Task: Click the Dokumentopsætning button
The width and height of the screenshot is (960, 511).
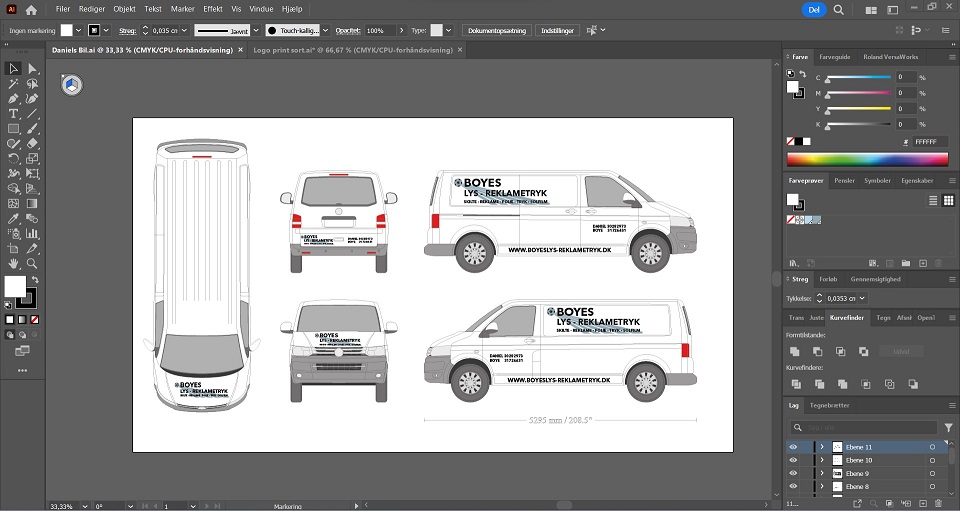Action: [497, 31]
